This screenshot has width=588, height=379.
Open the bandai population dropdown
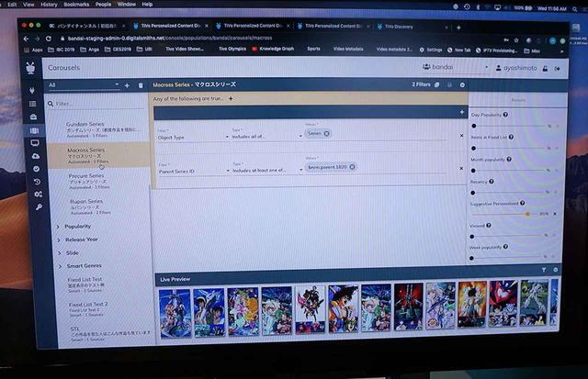pyautogui.click(x=456, y=67)
